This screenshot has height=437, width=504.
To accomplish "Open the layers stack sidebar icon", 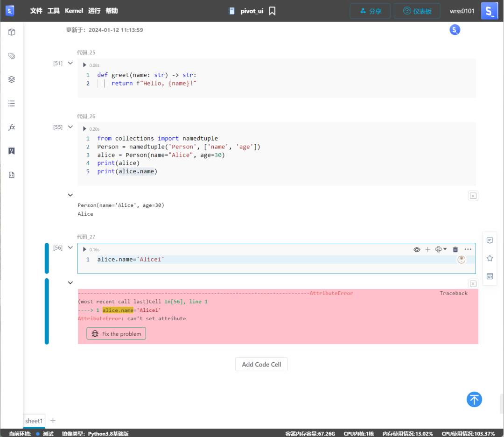I will (12, 79).
